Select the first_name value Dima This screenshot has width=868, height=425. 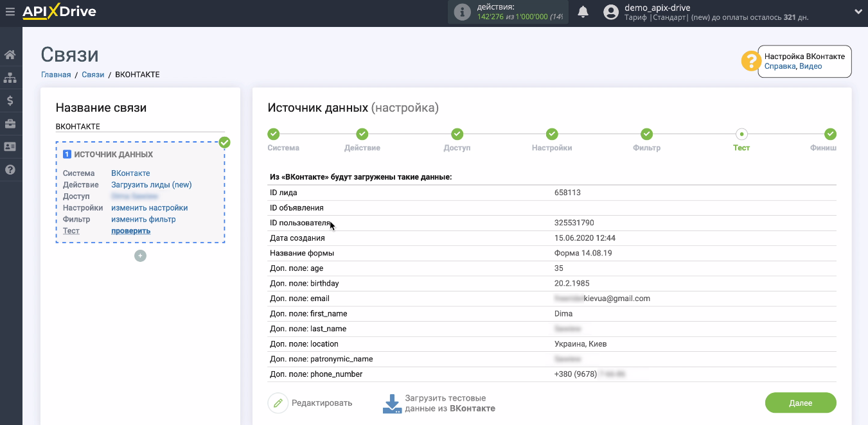[x=563, y=314]
